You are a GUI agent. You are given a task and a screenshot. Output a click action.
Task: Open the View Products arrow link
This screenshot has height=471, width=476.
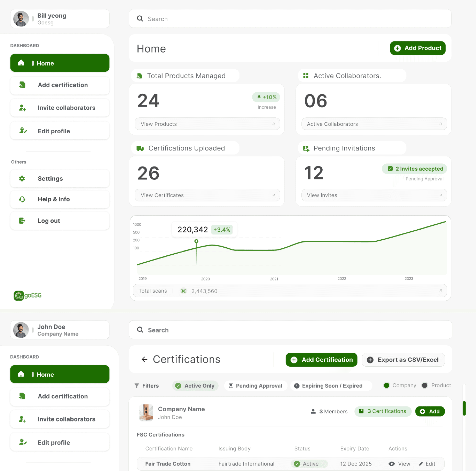click(x=274, y=124)
